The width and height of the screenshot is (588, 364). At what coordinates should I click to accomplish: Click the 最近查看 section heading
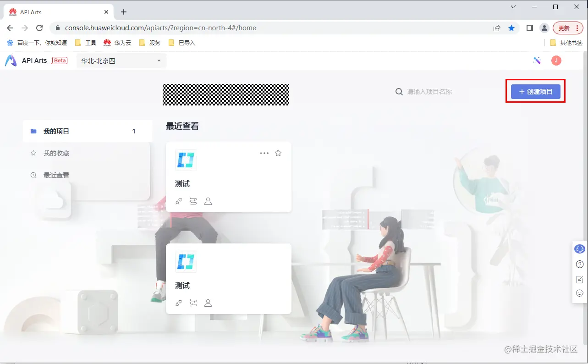coord(182,126)
